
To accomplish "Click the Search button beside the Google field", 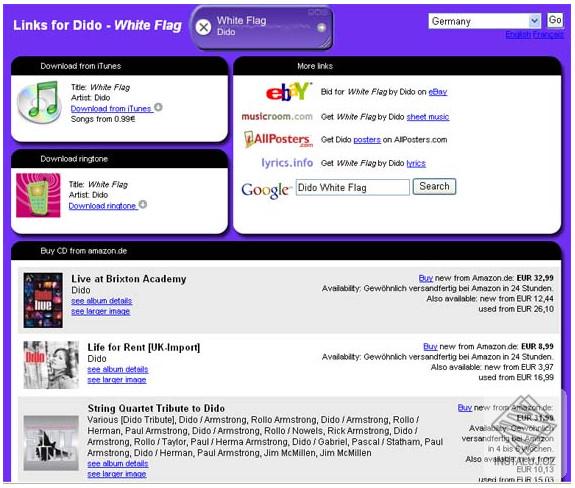I will click(434, 187).
